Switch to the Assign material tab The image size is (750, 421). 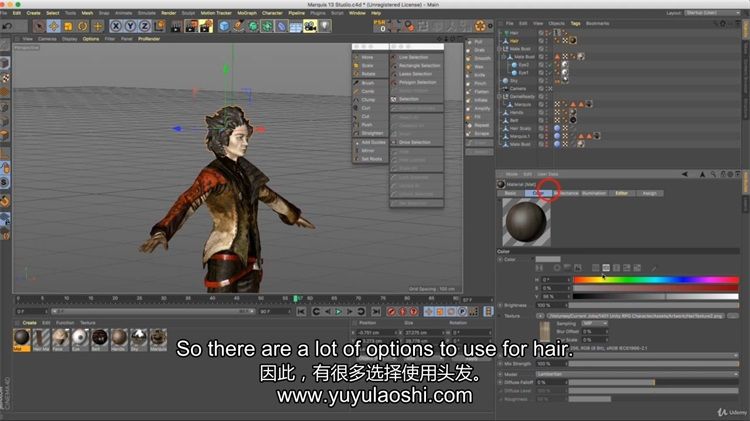tap(649, 193)
